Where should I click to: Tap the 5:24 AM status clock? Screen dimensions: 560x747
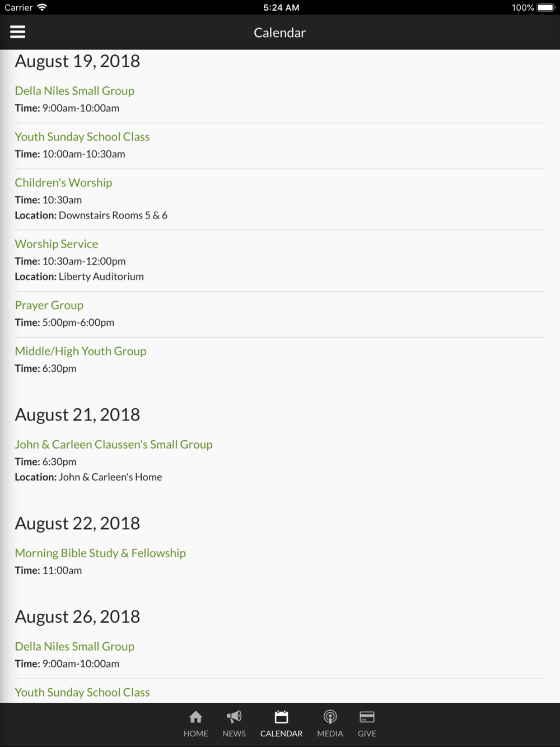pos(281,7)
